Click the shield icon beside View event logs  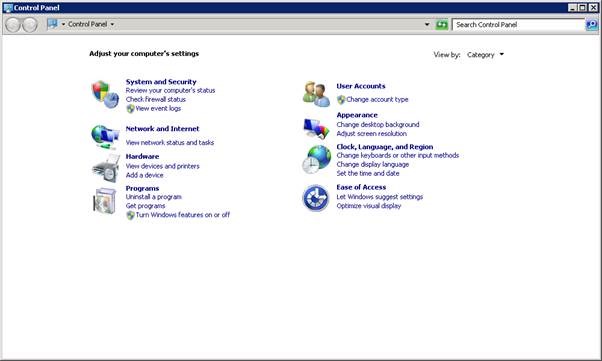[131, 109]
